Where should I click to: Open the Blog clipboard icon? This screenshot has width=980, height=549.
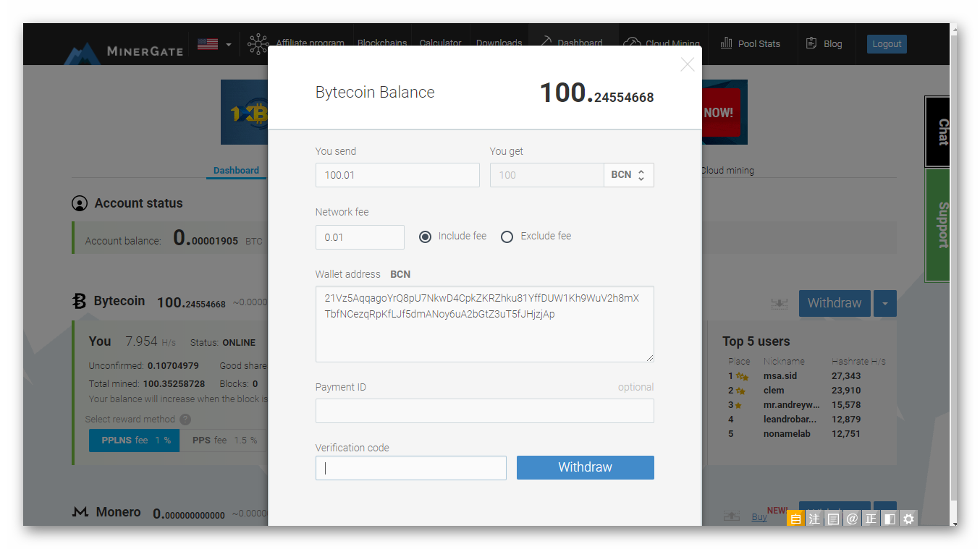click(811, 43)
